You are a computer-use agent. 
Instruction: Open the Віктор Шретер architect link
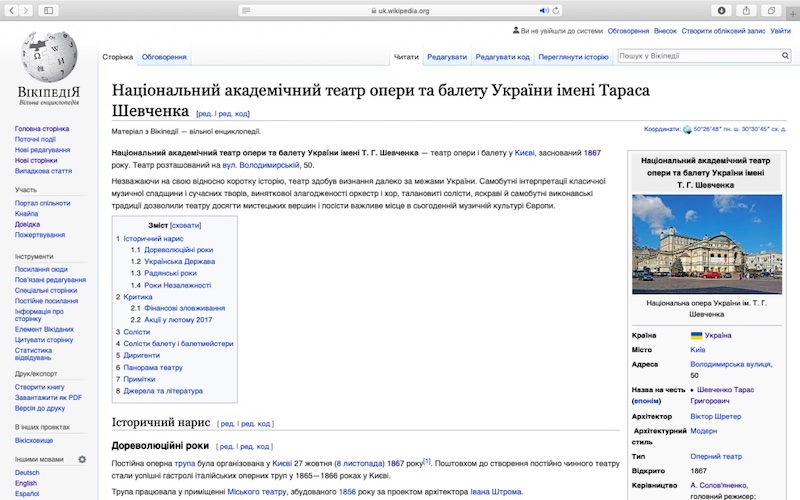(x=715, y=416)
